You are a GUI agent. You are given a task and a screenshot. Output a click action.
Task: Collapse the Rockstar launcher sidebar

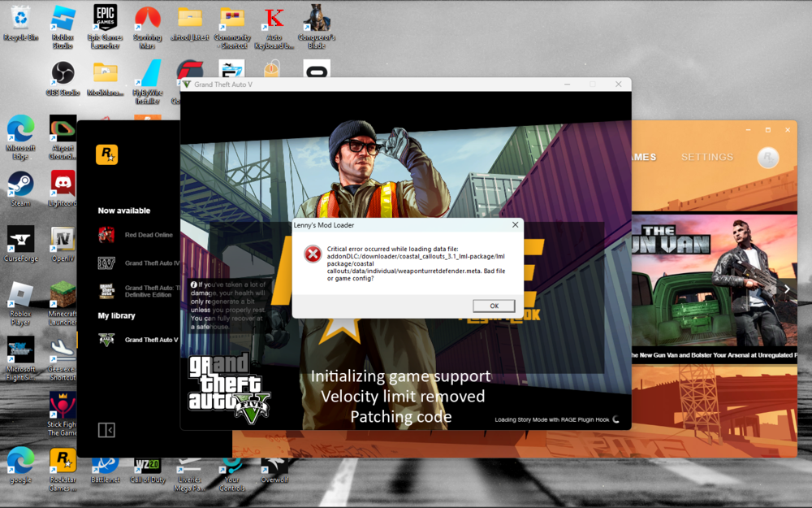coord(106,430)
